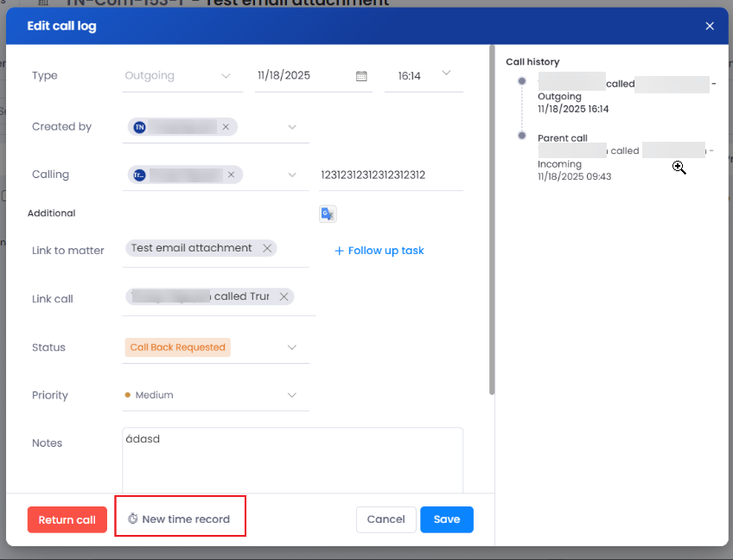733x560 pixels.
Task: Open the Created by dropdown
Action: [x=292, y=127]
